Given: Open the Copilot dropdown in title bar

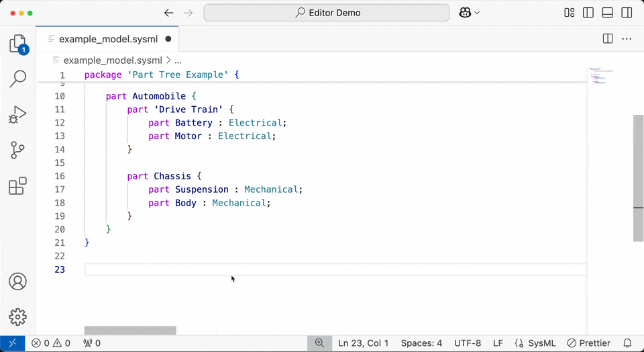Looking at the screenshot, I should point(470,13).
